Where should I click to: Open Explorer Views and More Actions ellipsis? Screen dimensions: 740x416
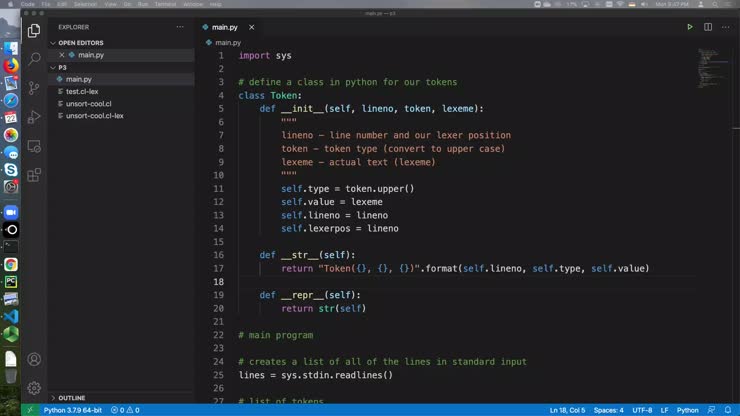tap(180, 27)
